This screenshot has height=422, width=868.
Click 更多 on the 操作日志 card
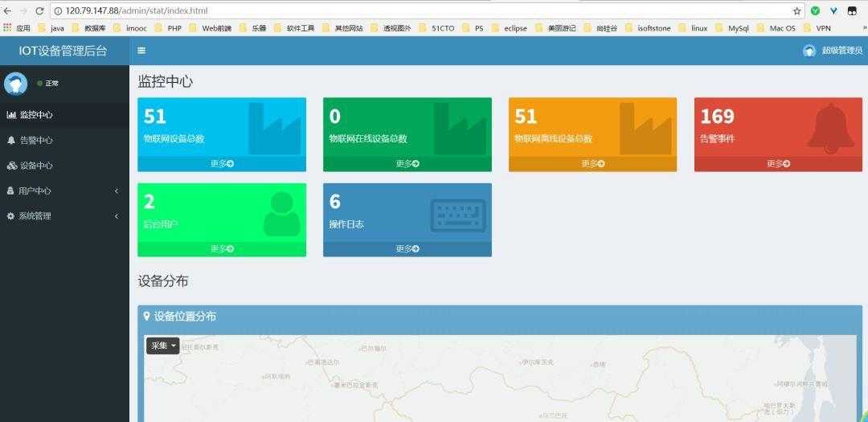[x=407, y=248]
